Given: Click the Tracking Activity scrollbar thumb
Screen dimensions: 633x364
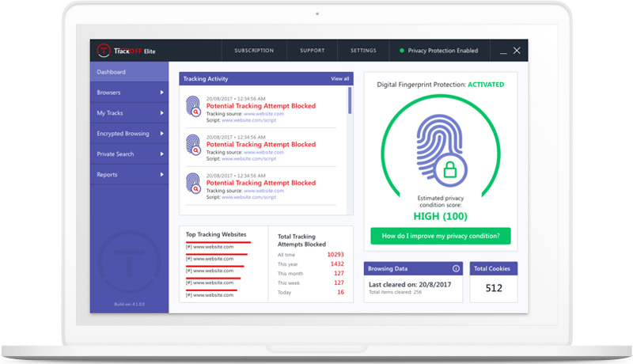Looking at the screenshot, I should tap(350, 100).
